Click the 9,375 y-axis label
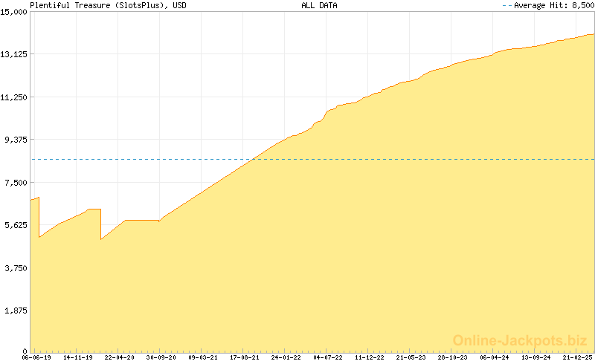 coord(16,140)
